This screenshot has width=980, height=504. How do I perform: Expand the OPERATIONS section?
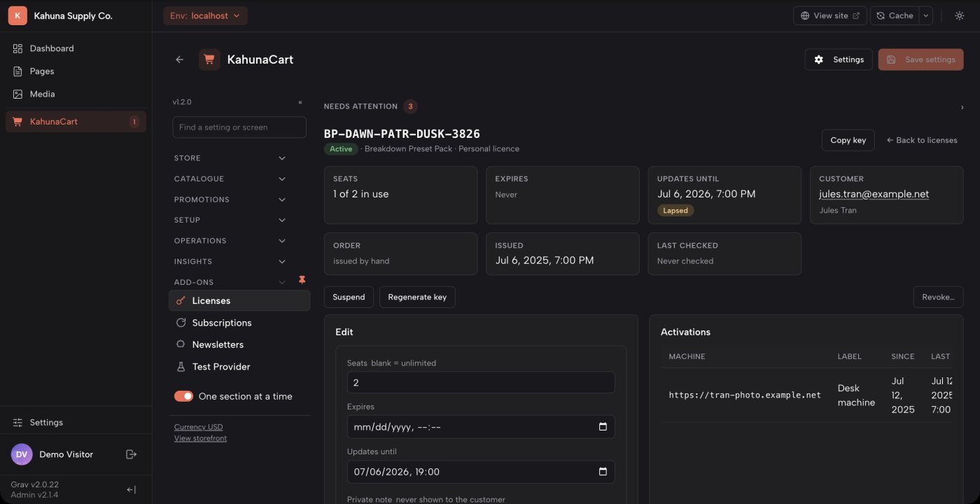(x=230, y=241)
